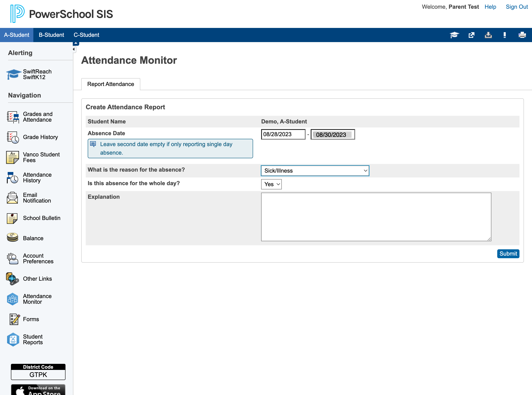
Task: Click the Demo, A-Student name value
Action: (284, 121)
